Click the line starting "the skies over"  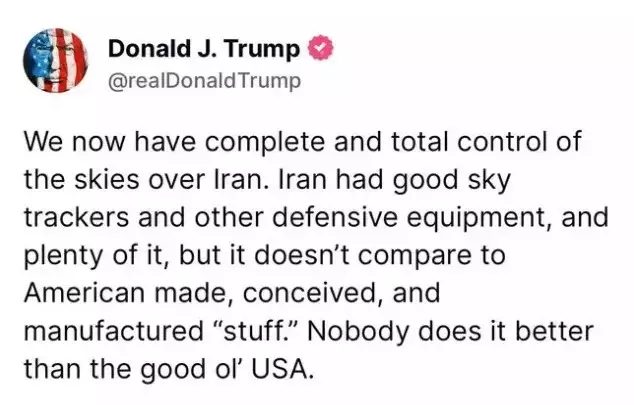pos(268,180)
